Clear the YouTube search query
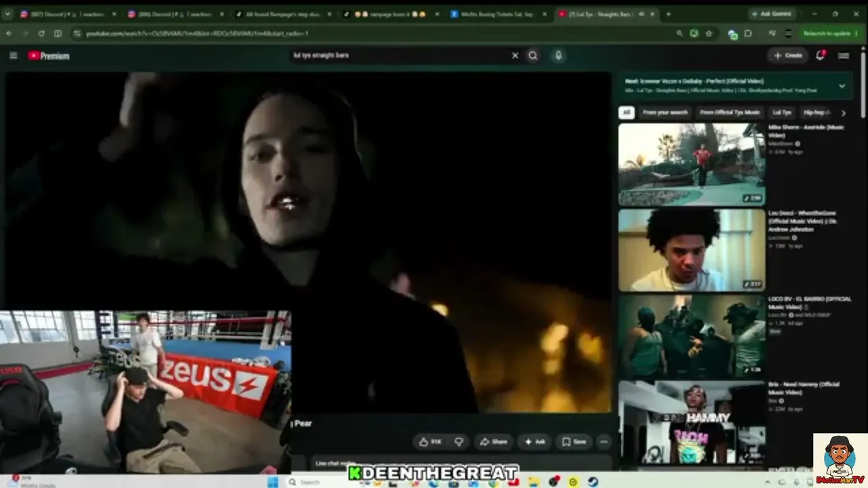 click(515, 56)
